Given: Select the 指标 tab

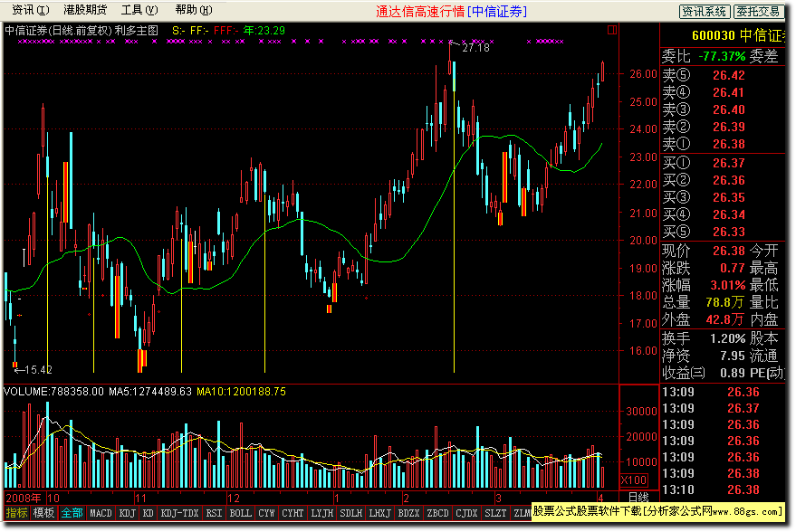Looking at the screenshot, I should 16,513.
